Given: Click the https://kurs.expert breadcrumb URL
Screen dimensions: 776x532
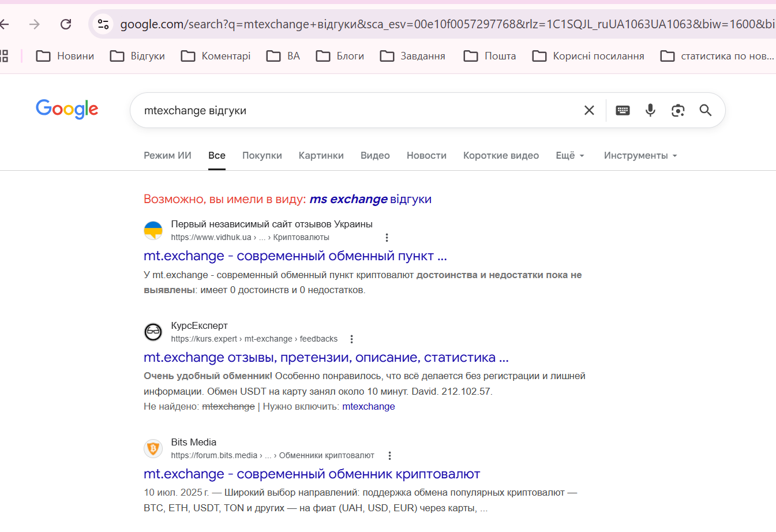Looking at the screenshot, I should pos(254,339).
